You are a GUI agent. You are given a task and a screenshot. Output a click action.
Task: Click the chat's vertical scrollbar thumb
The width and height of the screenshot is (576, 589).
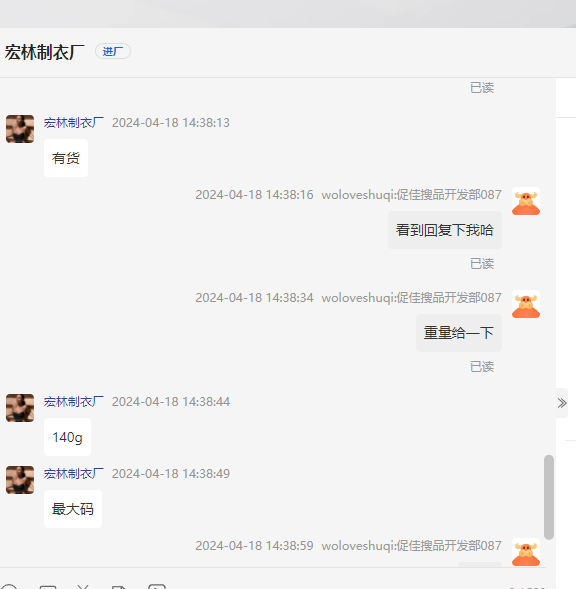(549, 497)
